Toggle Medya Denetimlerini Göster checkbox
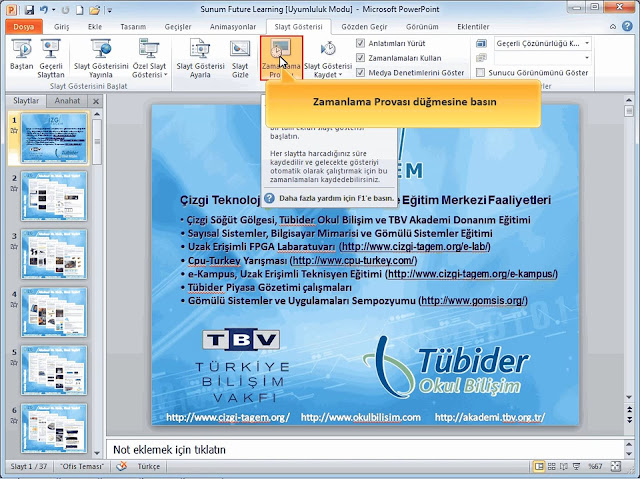 [360, 72]
